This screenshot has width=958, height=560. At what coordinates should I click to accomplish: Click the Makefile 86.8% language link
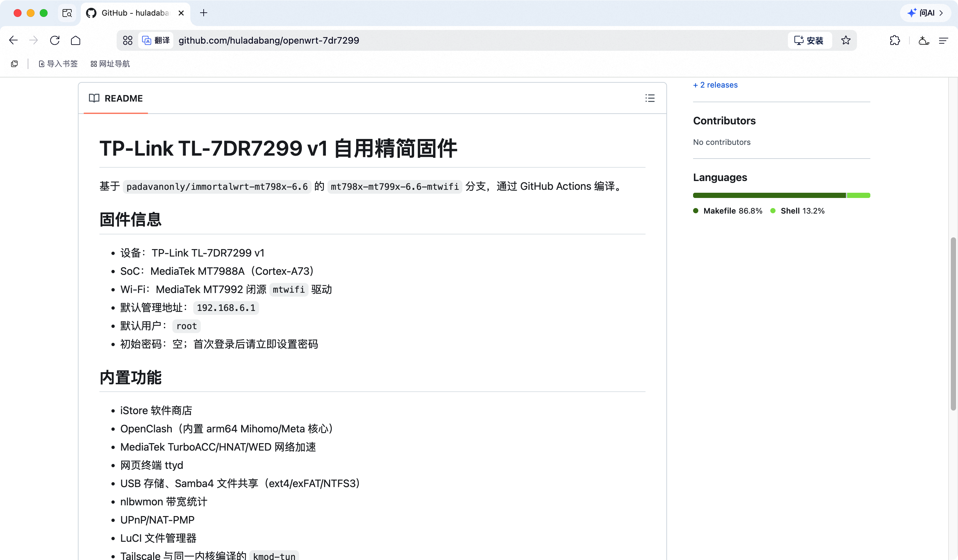tap(728, 211)
